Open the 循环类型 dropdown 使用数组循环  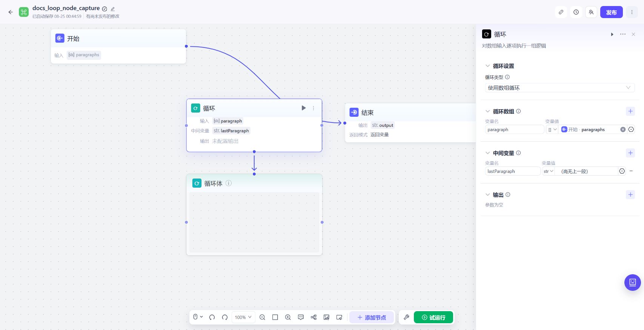point(559,88)
